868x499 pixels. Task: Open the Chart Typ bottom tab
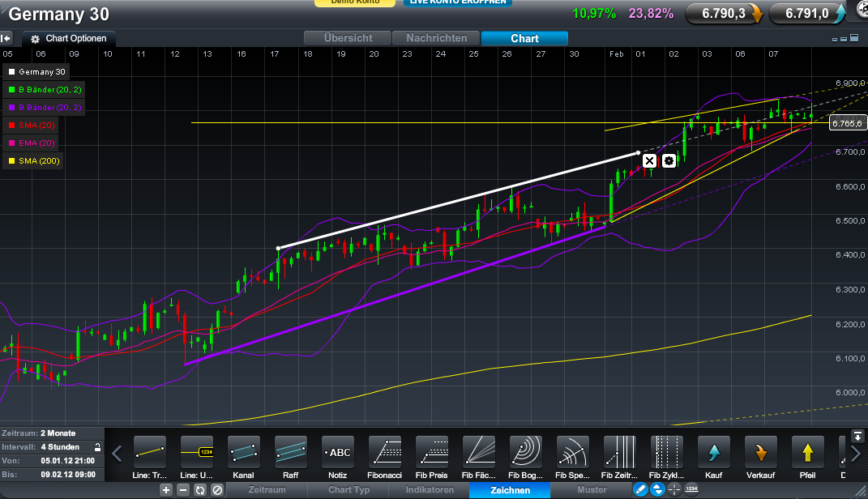coord(348,490)
